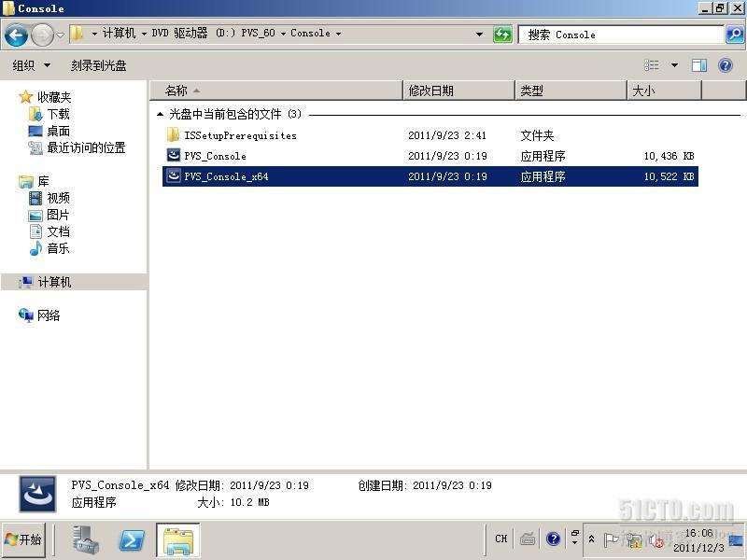Refresh the folder with the green refresh icon
747x560 pixels.
(502, 35)
